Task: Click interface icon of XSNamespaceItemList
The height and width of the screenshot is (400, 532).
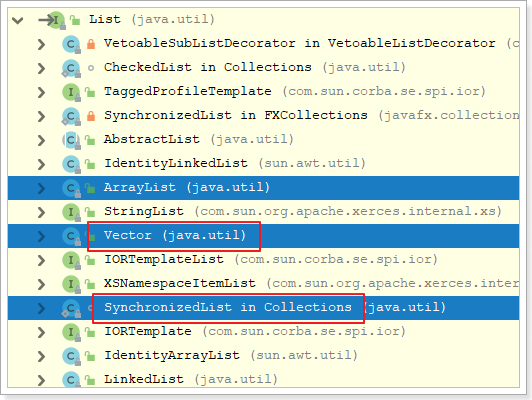Action: click(71, 284)
